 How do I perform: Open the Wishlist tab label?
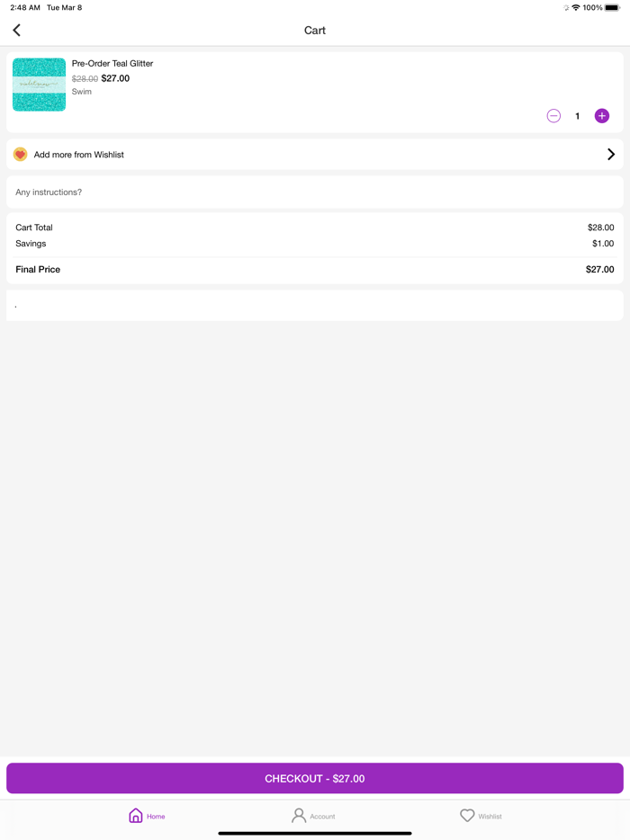coord(490,817)
